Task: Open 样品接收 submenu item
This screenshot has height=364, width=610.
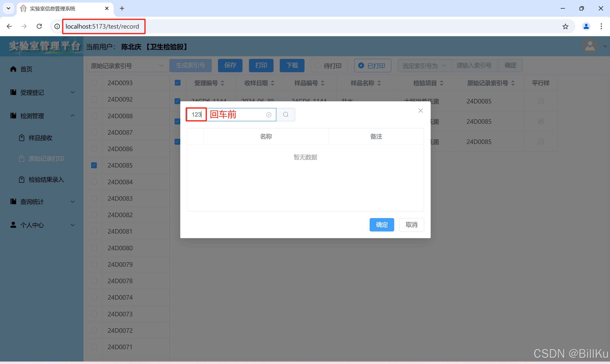Action: click(x=42, y=138)
